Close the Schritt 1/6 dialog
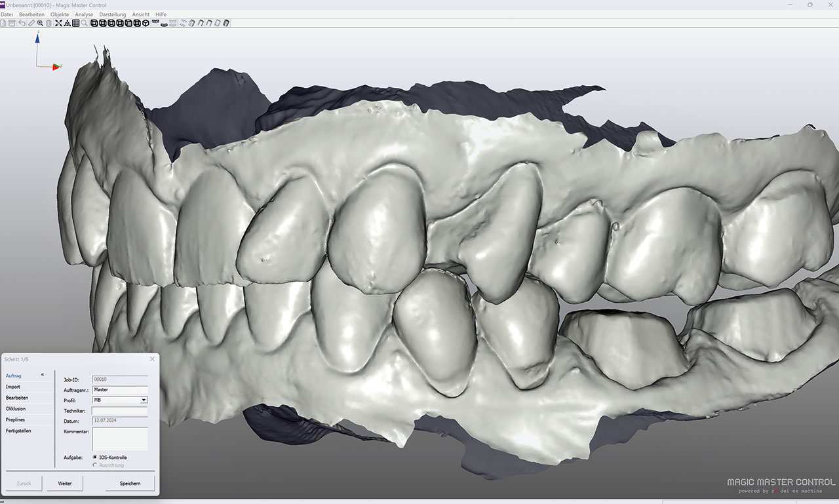This screenshot has height=504, width=839. tap(152, 359)
